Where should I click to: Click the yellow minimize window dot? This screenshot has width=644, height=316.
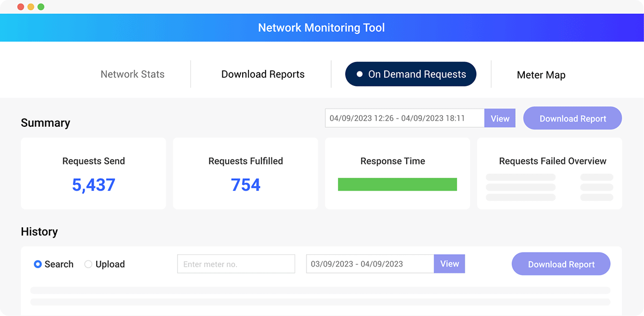[x=31, y=7]
